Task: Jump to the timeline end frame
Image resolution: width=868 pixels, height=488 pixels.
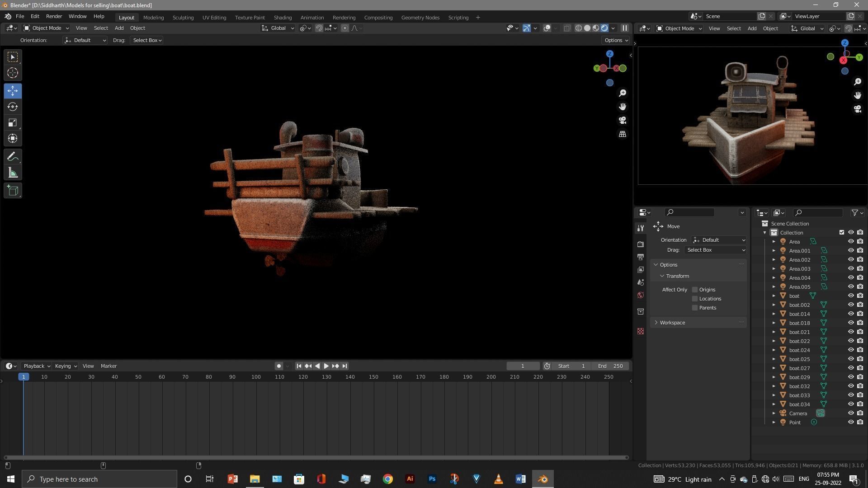Action: 344,366
